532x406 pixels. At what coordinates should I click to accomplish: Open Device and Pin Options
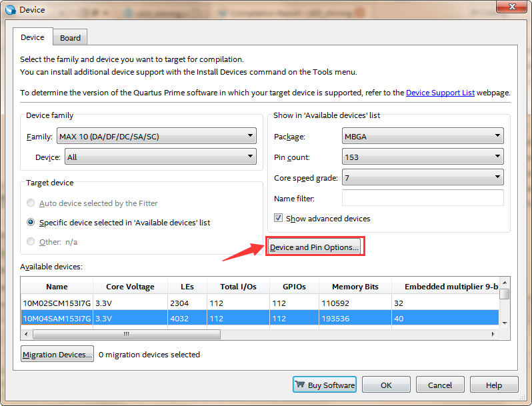point(314,247)
